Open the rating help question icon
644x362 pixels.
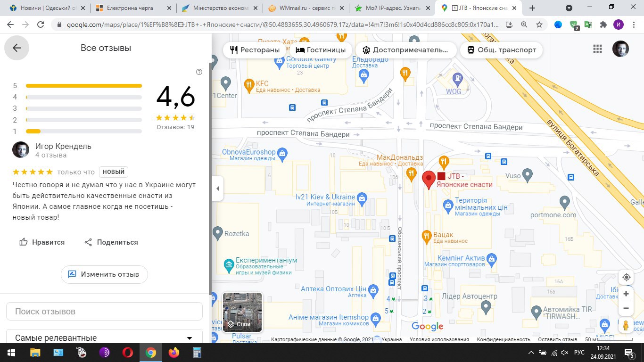coord(199,72)
